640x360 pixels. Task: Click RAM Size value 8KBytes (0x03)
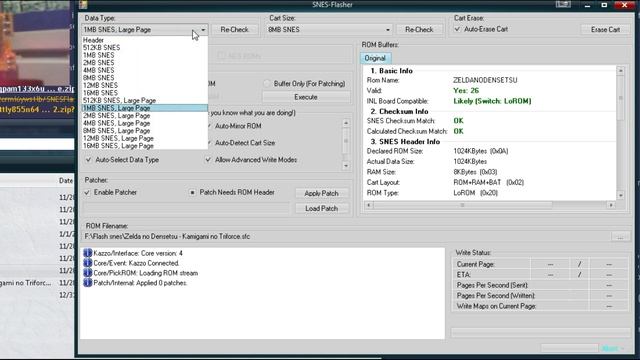point(475,172)
